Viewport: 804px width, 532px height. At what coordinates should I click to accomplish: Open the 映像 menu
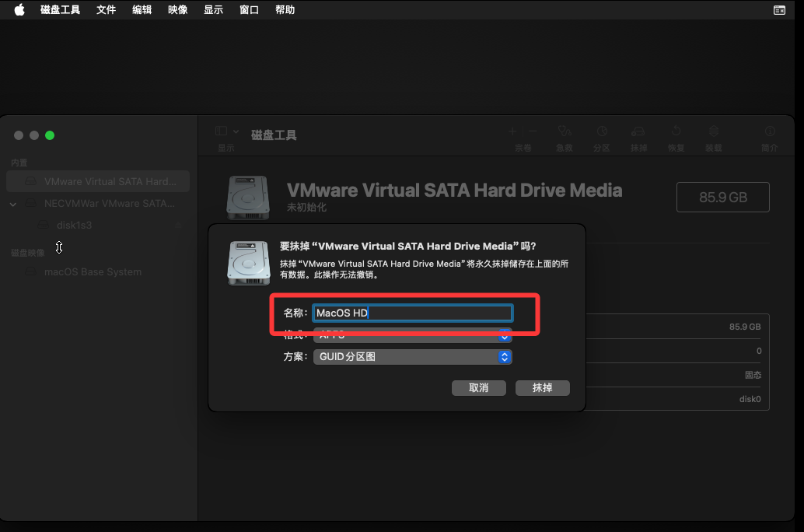click(177, 10)
